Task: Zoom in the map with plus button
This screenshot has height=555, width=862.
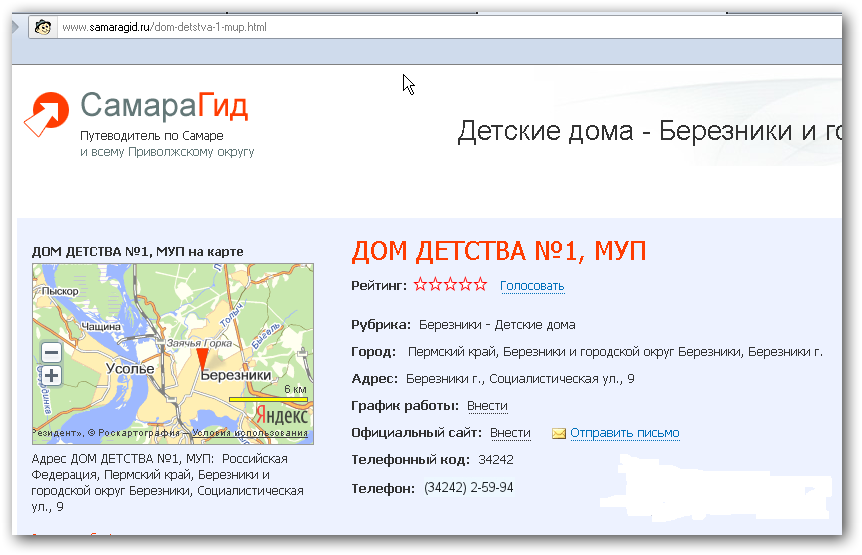Action: click(51, 376)
